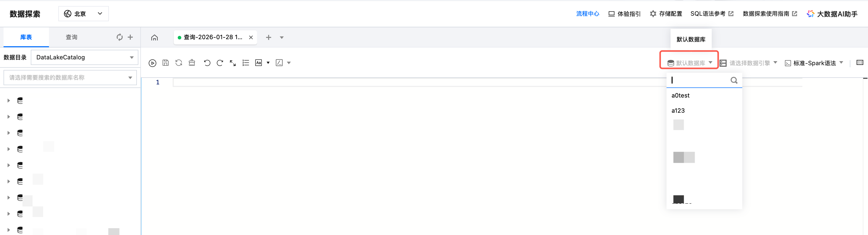Open the 大数据AI助手 assistant
The height and width of the screenshot is (235, 868).
(832, 14)
